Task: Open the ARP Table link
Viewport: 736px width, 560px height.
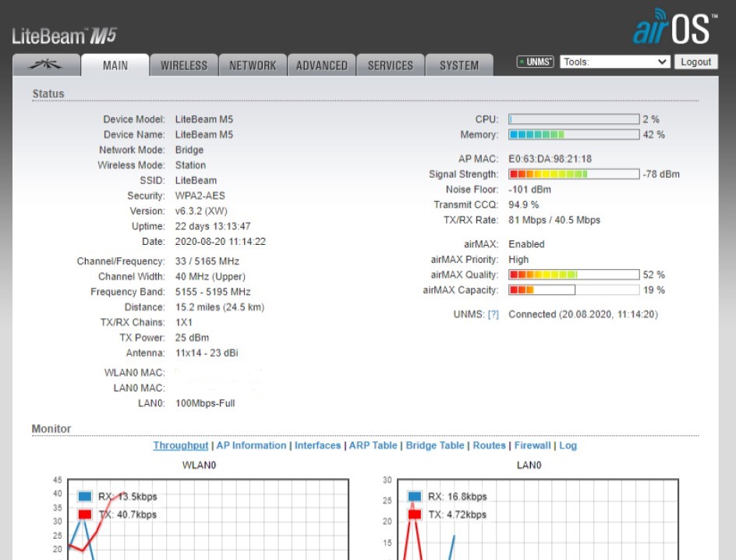Action: (x=373, y=445)
